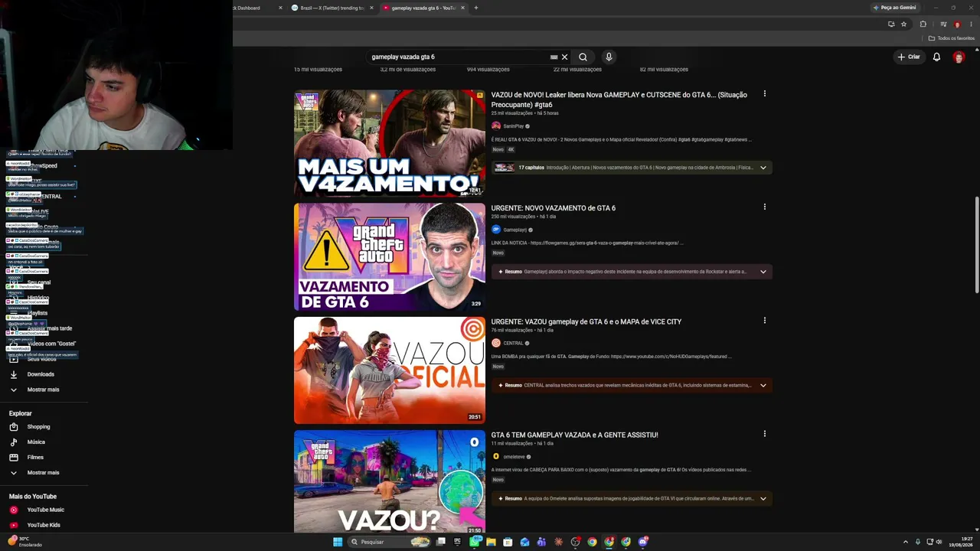Open the VAZOU de NOVO video title

pyautogui.click(x=619, y=99)
